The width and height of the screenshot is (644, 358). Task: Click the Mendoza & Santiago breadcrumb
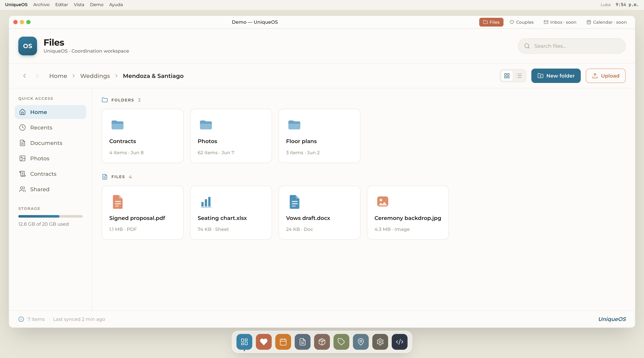(x=153, y=76)
